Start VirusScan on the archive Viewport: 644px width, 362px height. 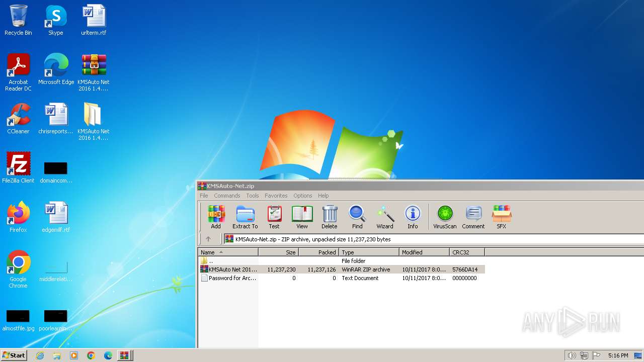click(445, 217)
